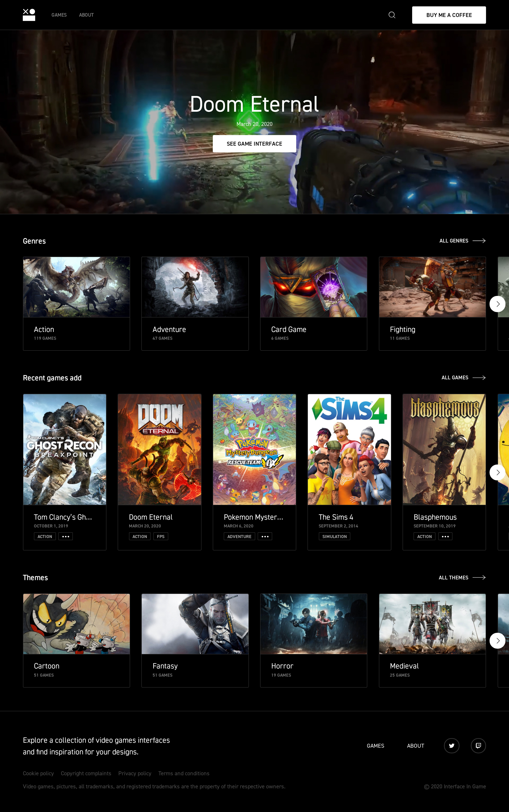Expand more tags on Pokemon Mystery card
The height and width of the screenshot is (812, 509).
coord(265,536)
